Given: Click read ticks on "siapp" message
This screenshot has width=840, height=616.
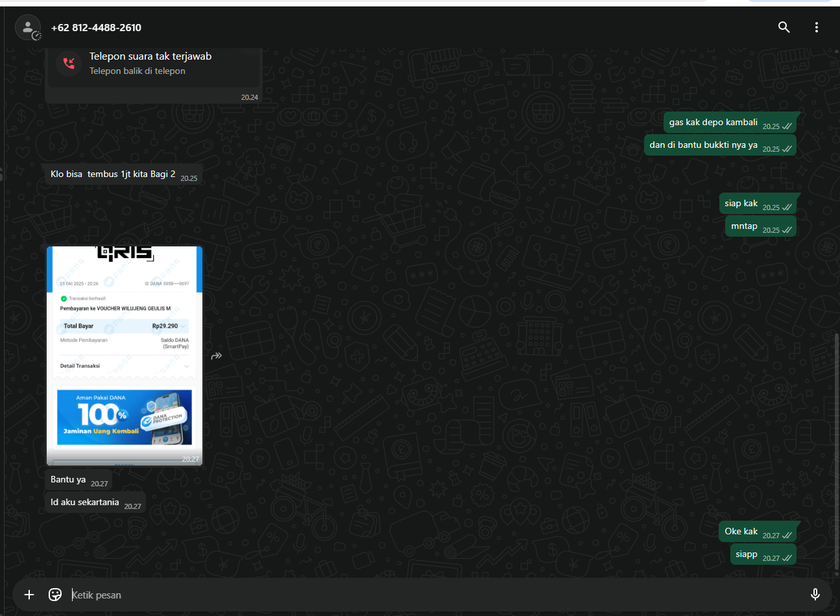Looking at the screenshot, I should (787, 558).
